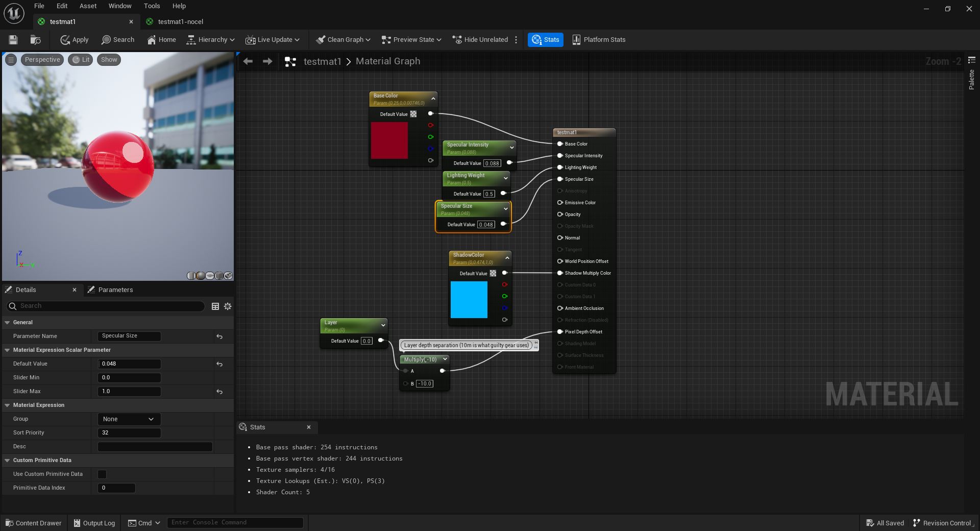This screenshot has height=531, width=980.
Task: Open the Asset menu
Action: pyautogui.click(x=88, y=6)
